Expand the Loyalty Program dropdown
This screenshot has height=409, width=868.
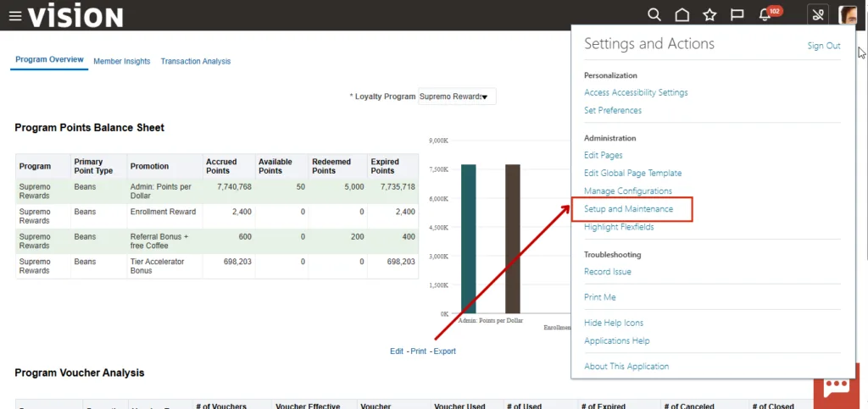pos(458,97)
